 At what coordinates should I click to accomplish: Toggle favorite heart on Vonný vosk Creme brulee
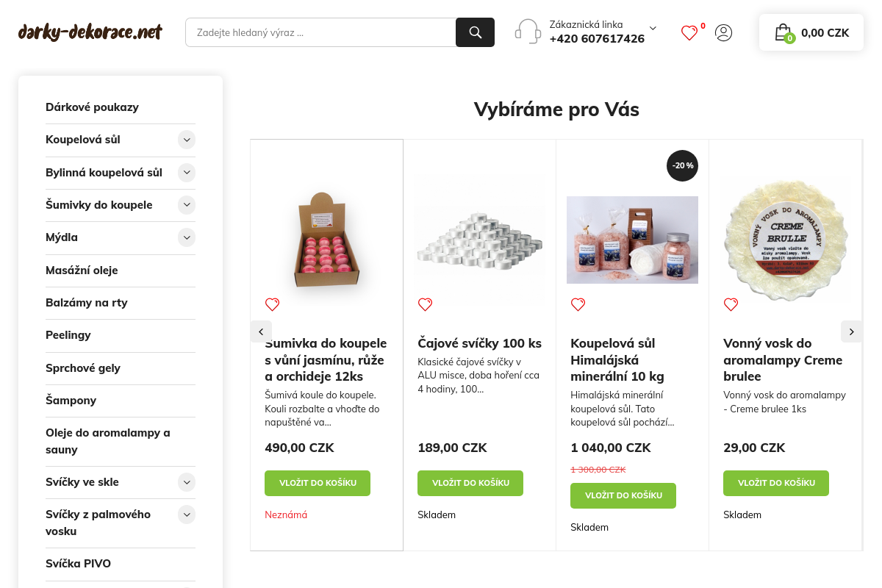point(731,304)
